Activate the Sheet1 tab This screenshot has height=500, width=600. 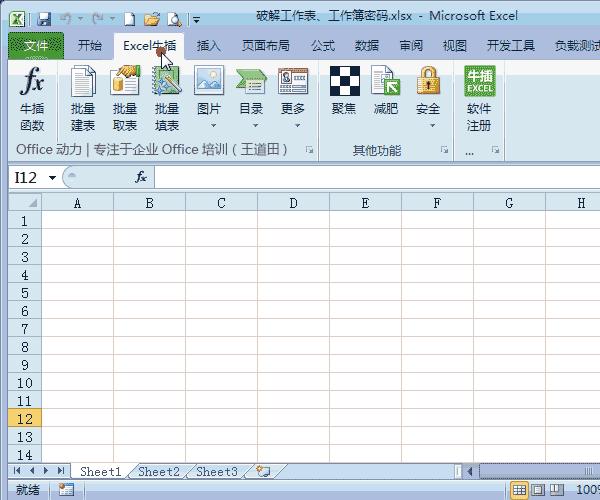coord(101,471)
